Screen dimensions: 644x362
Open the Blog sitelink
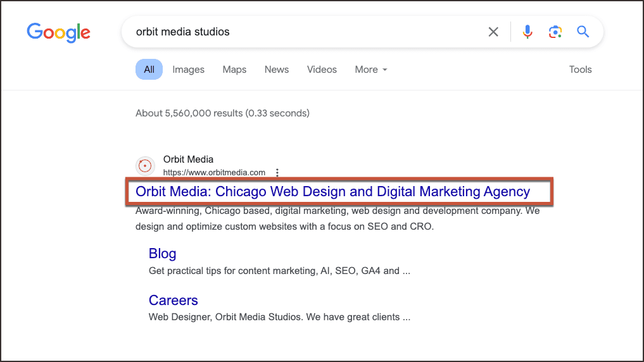[162, 254]
